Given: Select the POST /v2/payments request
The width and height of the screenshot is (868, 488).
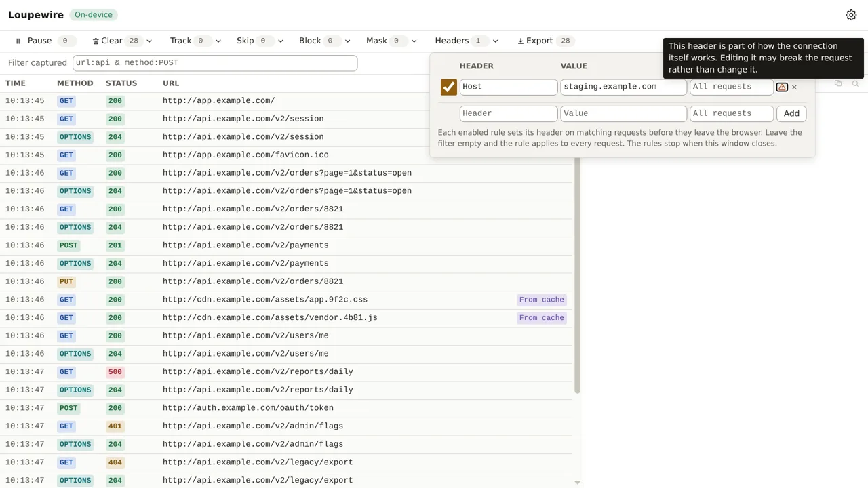Looking at the screenshot, I should tap(286, 245).
